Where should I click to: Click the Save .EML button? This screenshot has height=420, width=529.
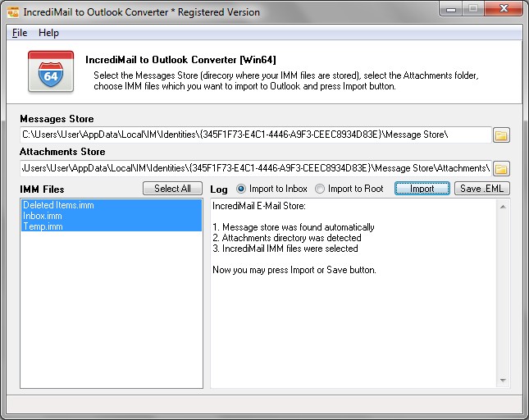481,188
